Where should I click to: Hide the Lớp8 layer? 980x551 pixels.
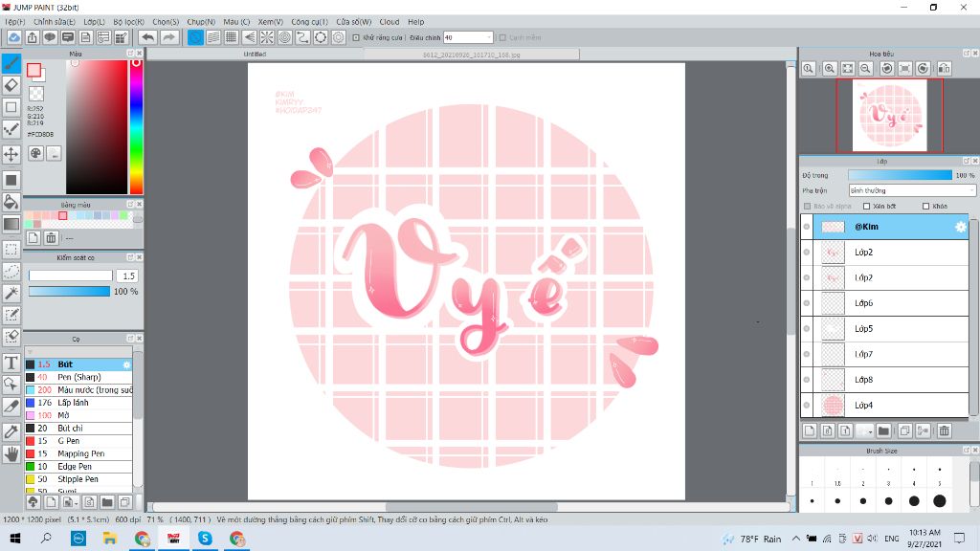click(x=806, y=380)
